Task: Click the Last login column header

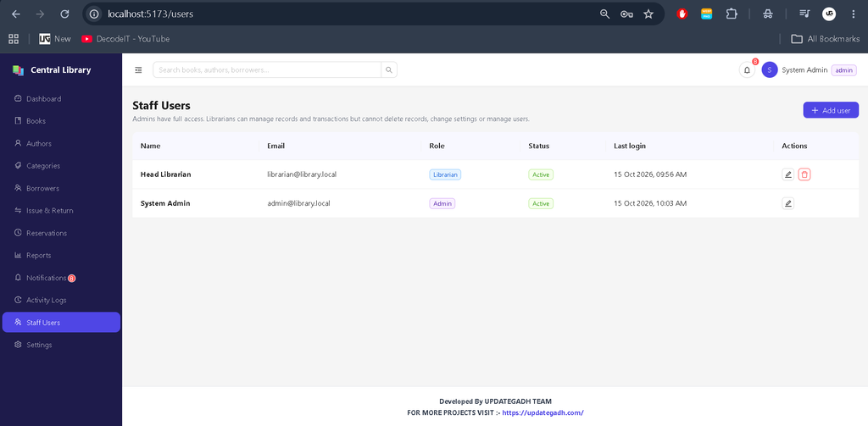Action: coord(630,146)
